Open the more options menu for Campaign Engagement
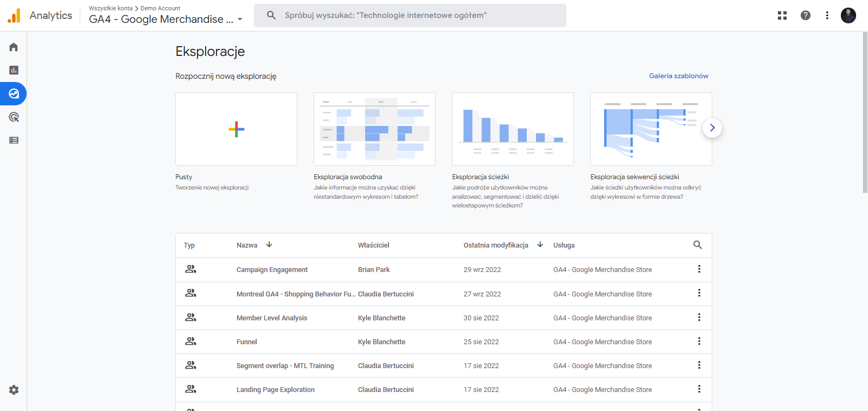 click(x=699, y=269)
